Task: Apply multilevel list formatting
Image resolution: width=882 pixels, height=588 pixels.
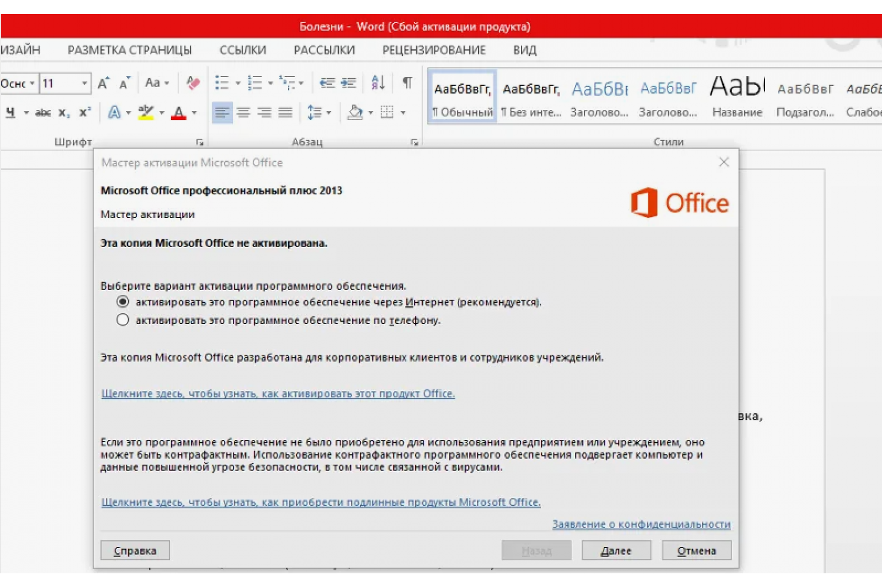Action: click(287, 83)
